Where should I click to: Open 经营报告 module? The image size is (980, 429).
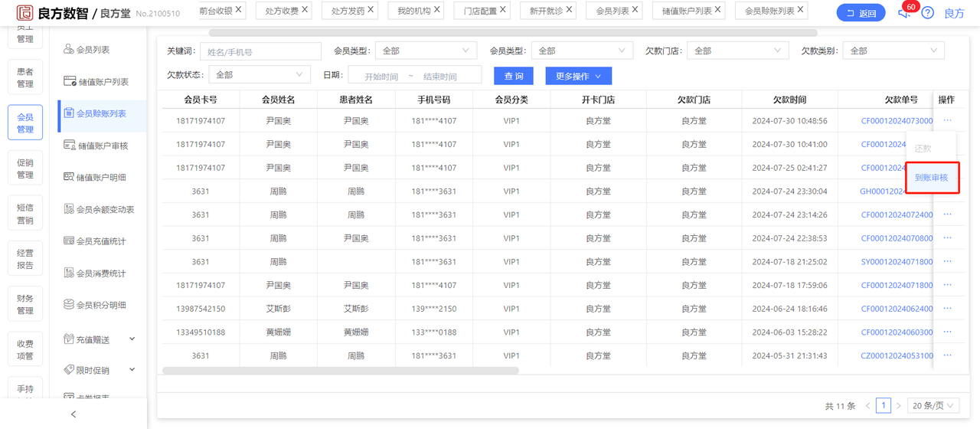pyautogui.click(x=25, y=259)
